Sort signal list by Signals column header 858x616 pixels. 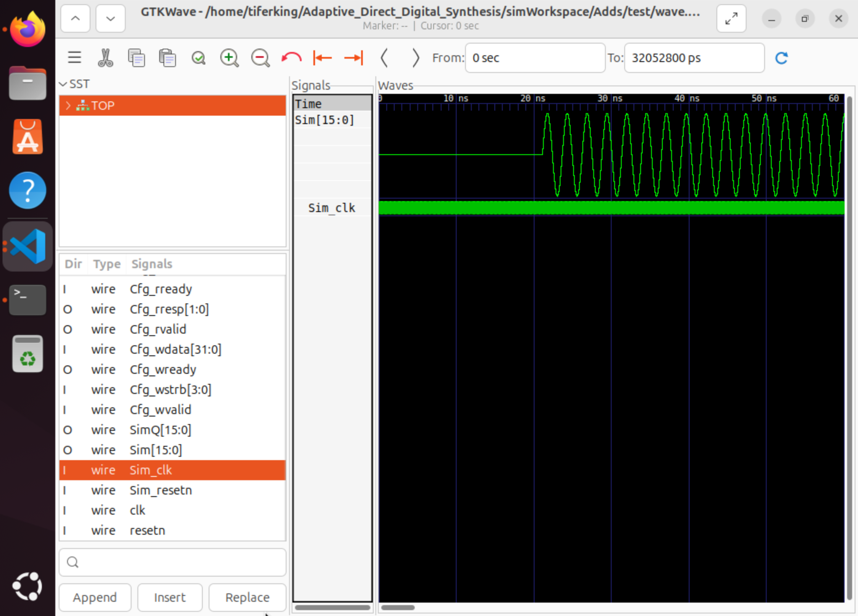point(206,264)
